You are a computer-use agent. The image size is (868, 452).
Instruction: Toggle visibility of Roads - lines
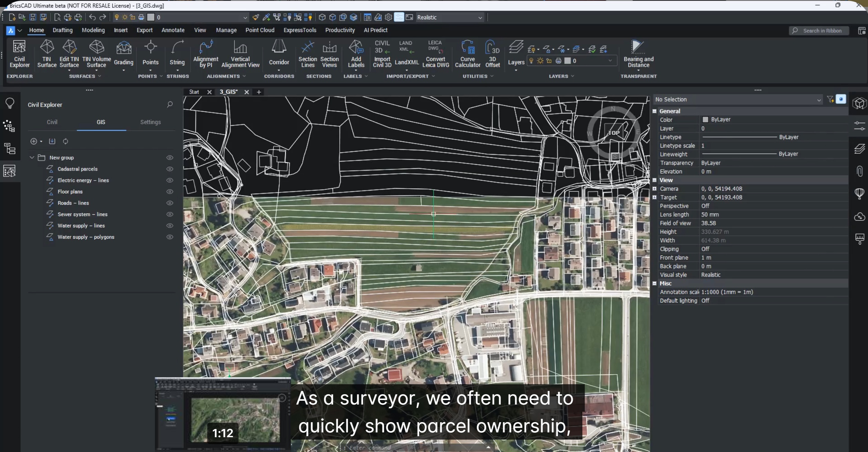coord(170,203)
